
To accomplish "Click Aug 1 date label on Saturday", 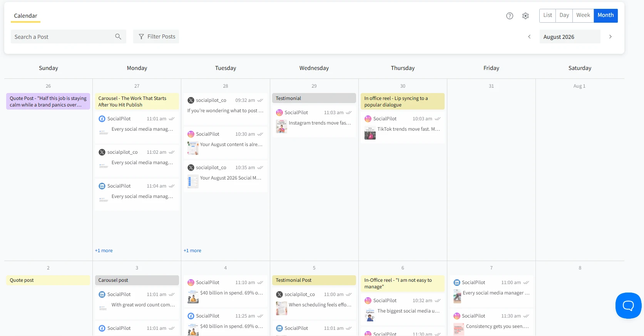I will [x=579, y=86].
